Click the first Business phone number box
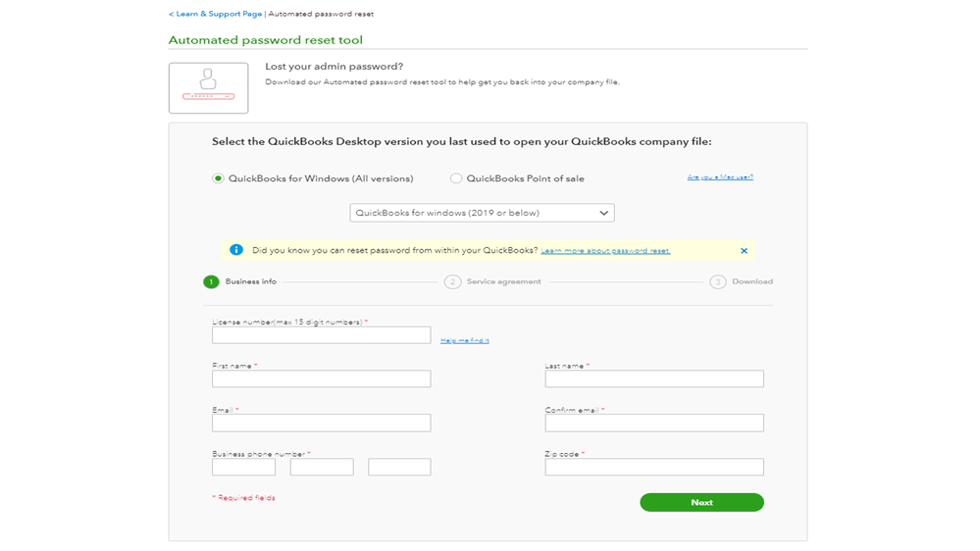Viewport: 980px width, 551px height. click(x=243, y=468)
